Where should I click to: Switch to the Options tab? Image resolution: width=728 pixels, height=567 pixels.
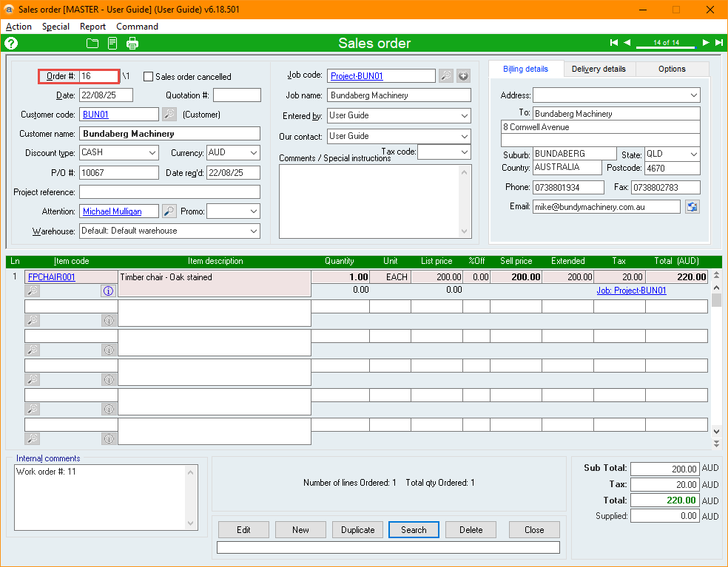672,69
